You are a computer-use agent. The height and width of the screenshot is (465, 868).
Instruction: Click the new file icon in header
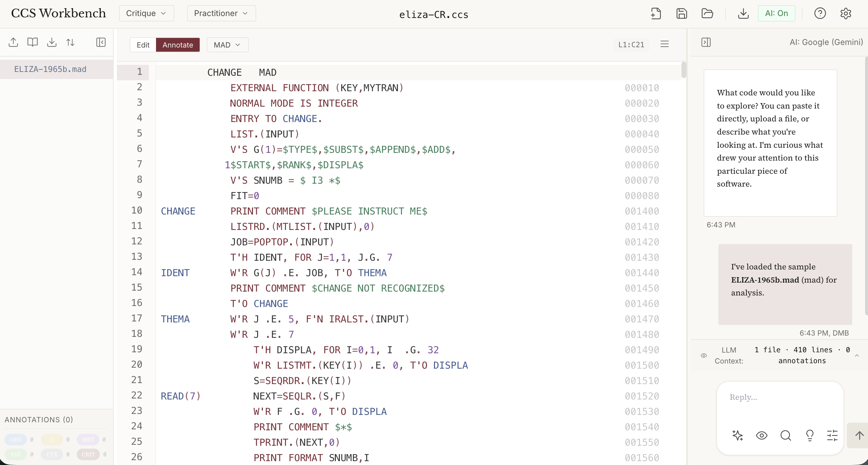pos(656,13)
